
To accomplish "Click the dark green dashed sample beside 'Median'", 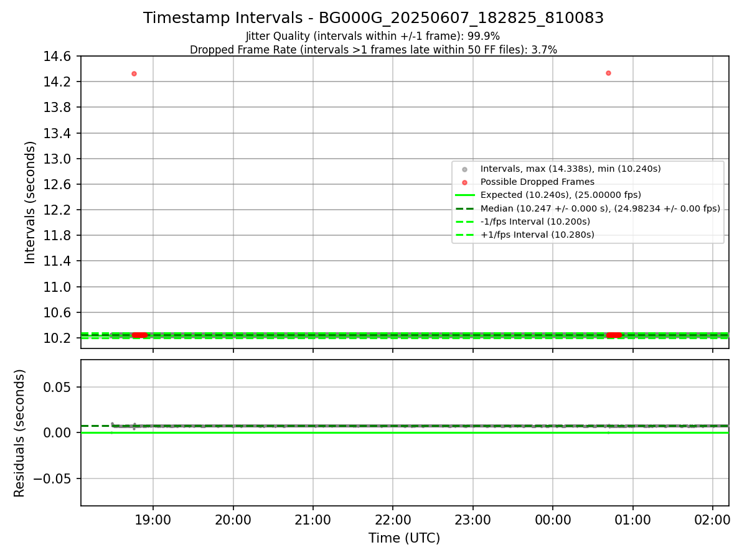I will (464, 208).
